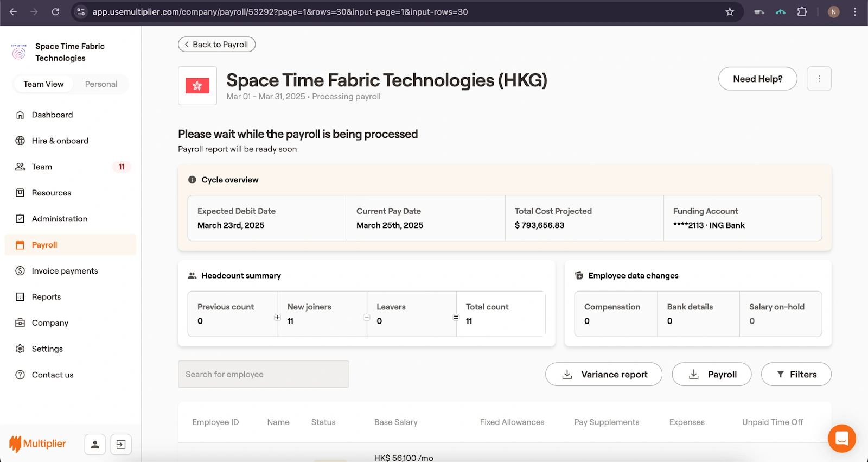Open the Chrome profile avatar N

point(834,12)
